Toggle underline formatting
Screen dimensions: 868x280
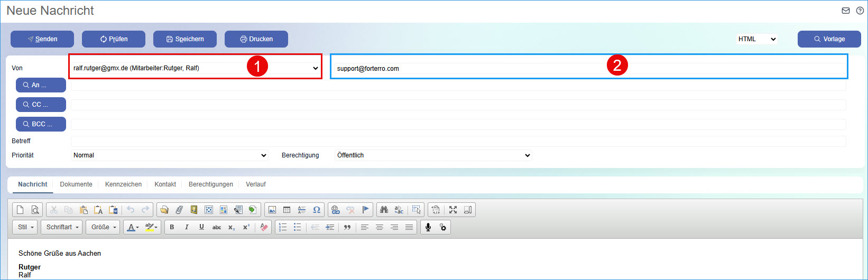(x=201, y=227)
